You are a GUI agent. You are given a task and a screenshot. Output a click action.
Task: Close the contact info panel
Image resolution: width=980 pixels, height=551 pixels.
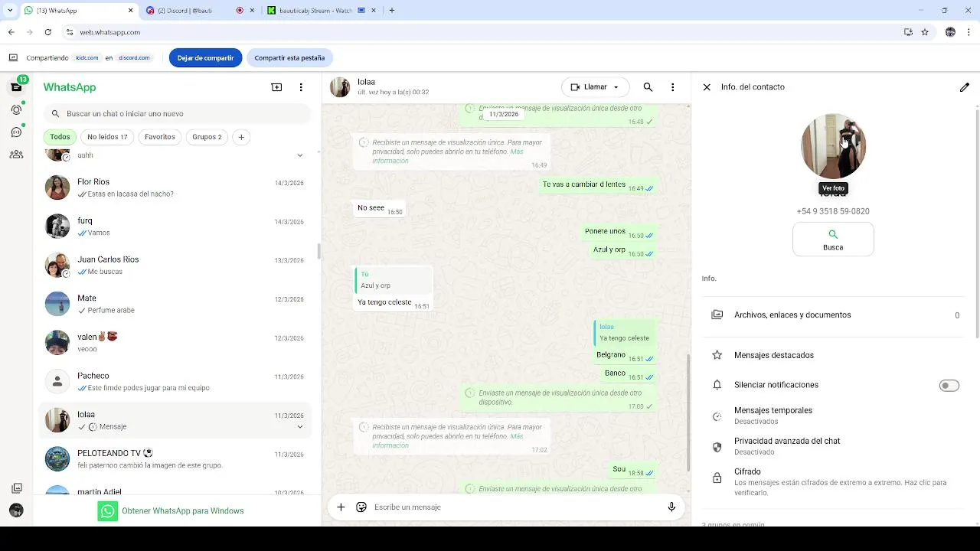click(707, 87)
